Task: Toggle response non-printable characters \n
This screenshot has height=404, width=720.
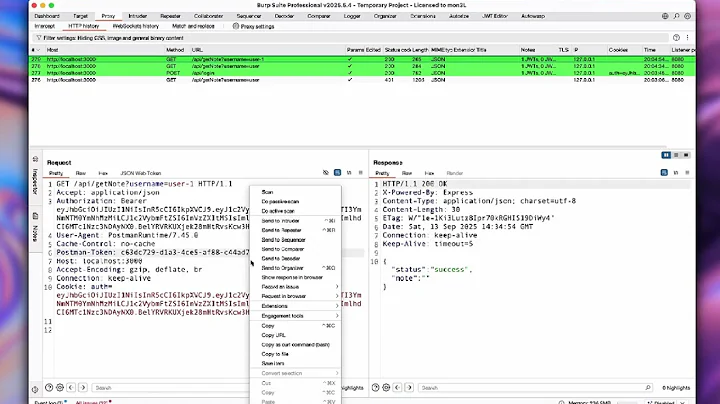Action: pyautogui.click(x=676, y=173)
